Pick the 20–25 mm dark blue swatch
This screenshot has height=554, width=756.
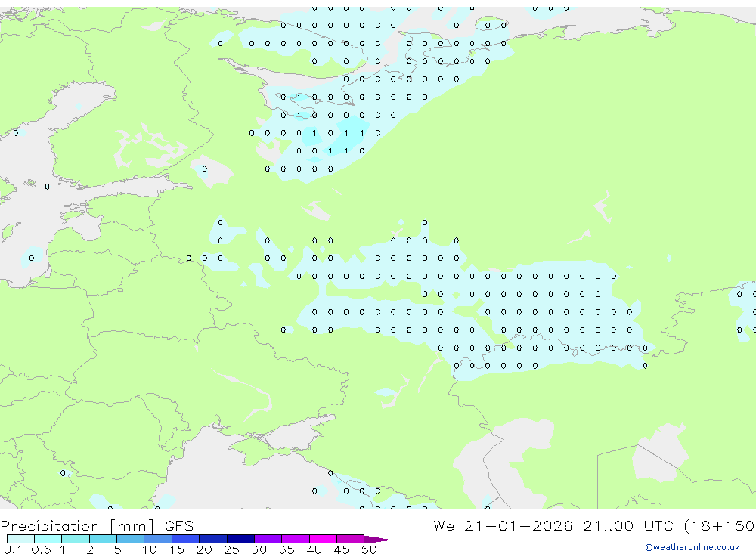point(213,539)
